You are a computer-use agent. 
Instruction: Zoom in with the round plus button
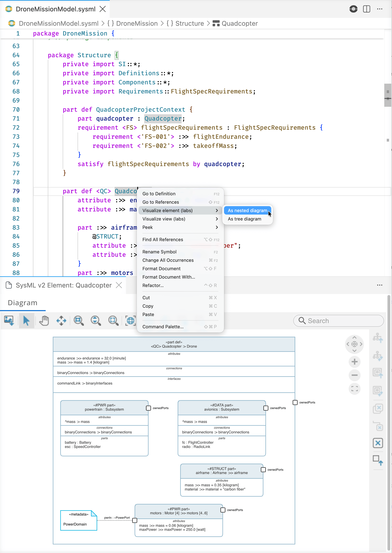point(355,362)
